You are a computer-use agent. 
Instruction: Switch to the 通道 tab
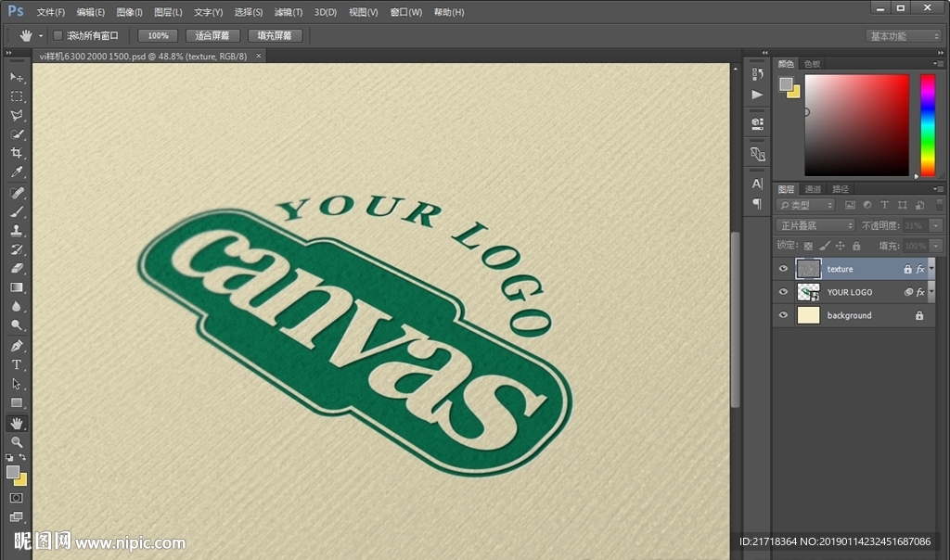point(813,189)
